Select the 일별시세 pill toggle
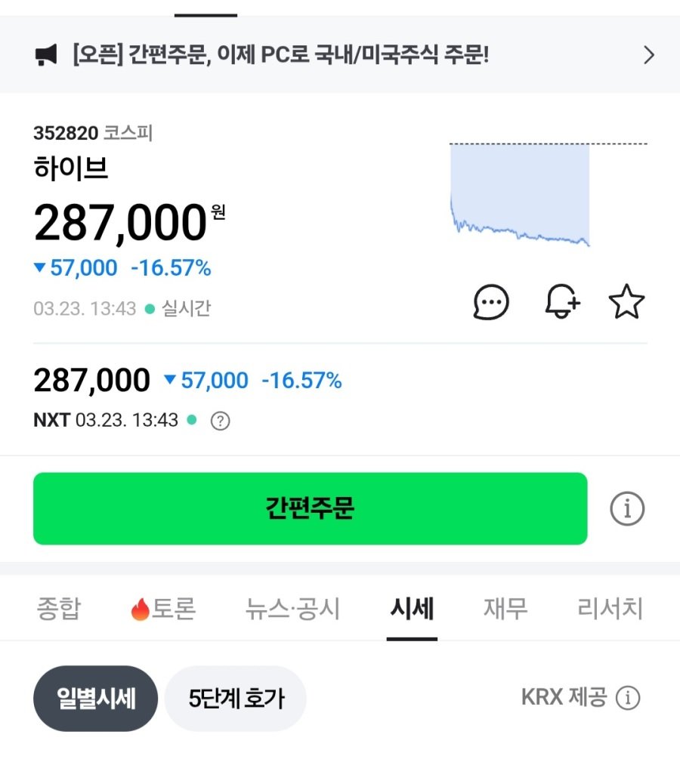The height and width of the screenshot is (784, 680). click(x=96, y=699)
